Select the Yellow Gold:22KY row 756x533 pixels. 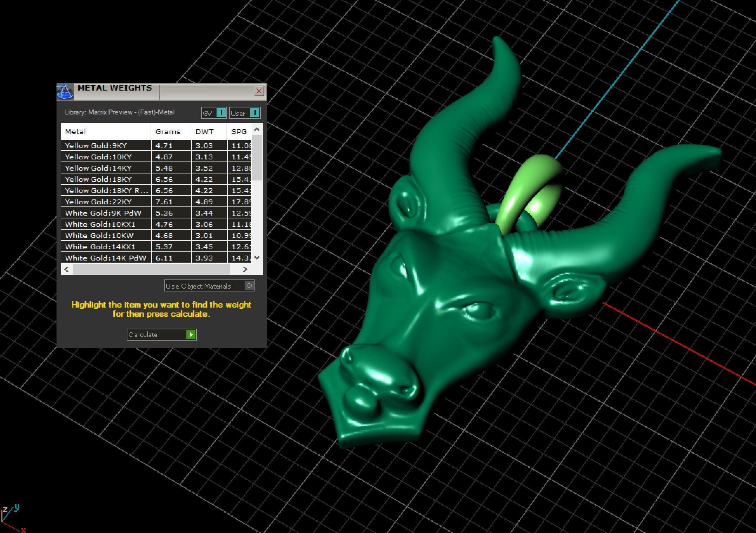point(156,202)
